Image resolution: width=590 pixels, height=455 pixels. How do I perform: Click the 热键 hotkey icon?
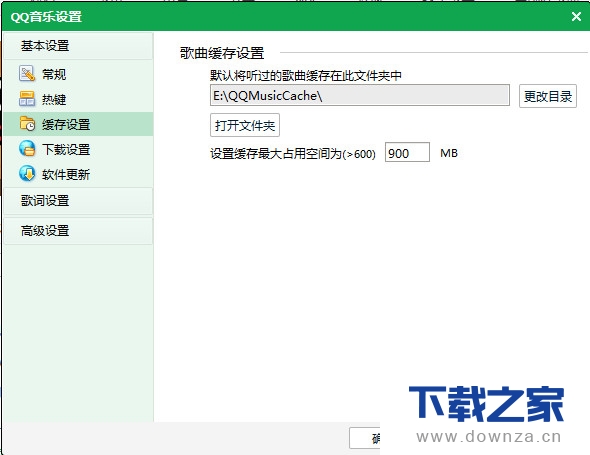27,99
